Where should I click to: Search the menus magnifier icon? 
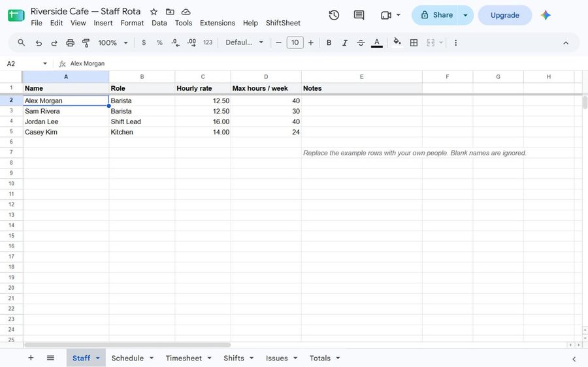pos(22,42)
